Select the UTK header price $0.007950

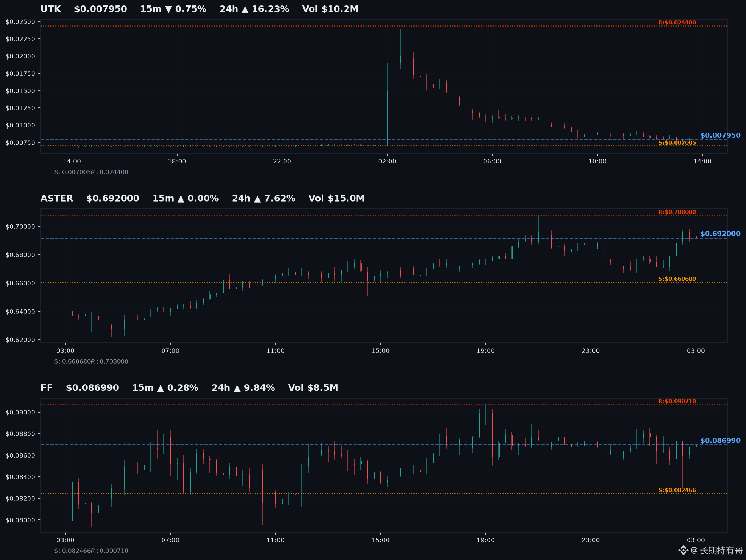101,9
